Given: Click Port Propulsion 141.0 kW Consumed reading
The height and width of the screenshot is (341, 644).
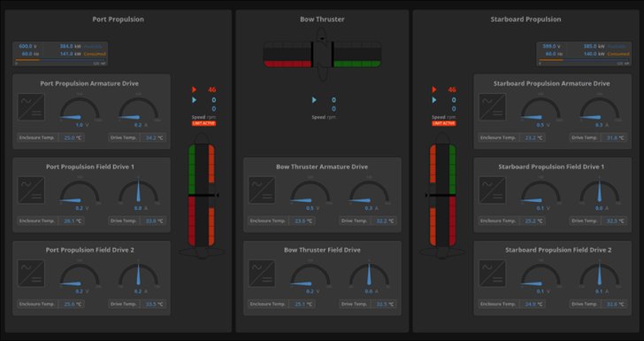Looking at the screenshot, I should pyautogui.click(x=82, y=54).
